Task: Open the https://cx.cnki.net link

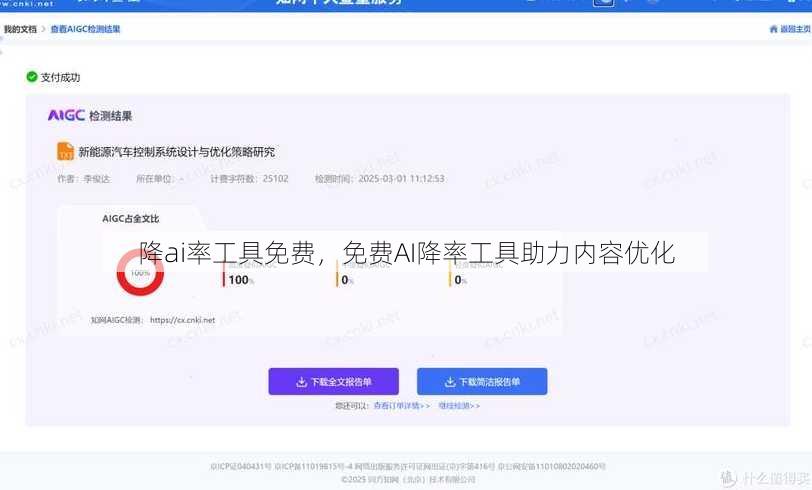Action: coord(182,320)
